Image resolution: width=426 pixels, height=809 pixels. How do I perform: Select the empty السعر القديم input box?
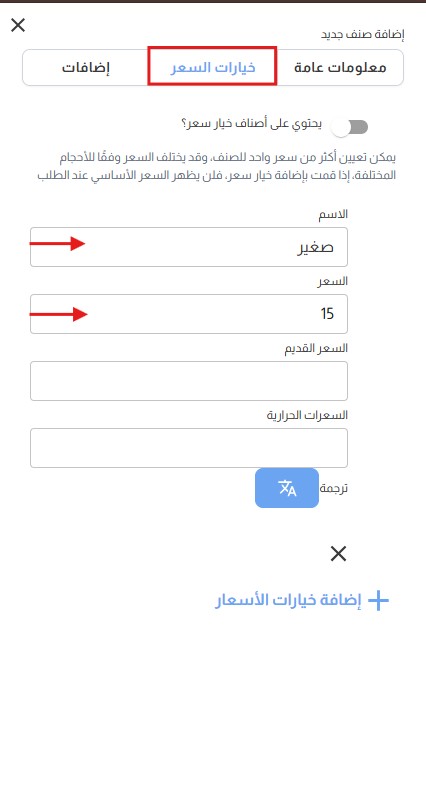tap(189, 381)
